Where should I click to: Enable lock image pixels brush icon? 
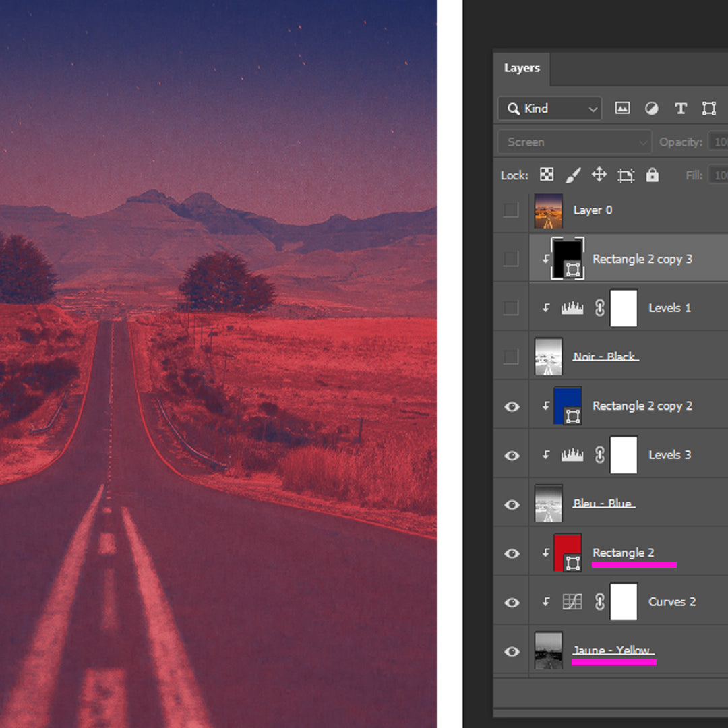click(572, 175)
